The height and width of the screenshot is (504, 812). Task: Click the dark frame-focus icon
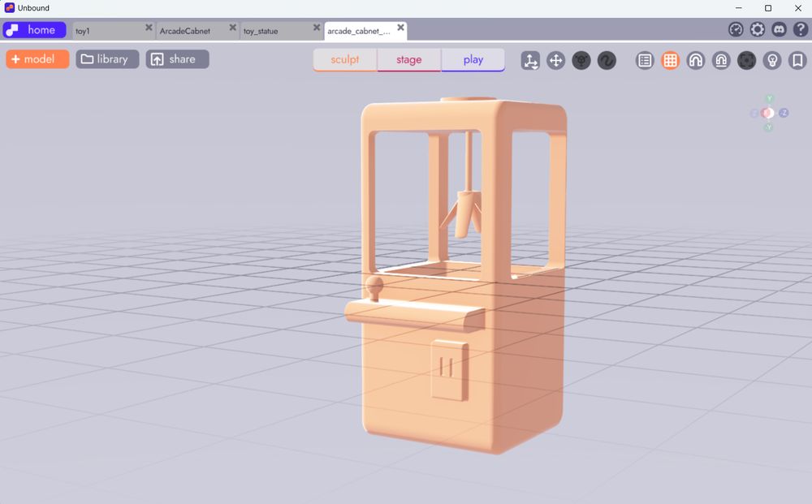[746, 61]
